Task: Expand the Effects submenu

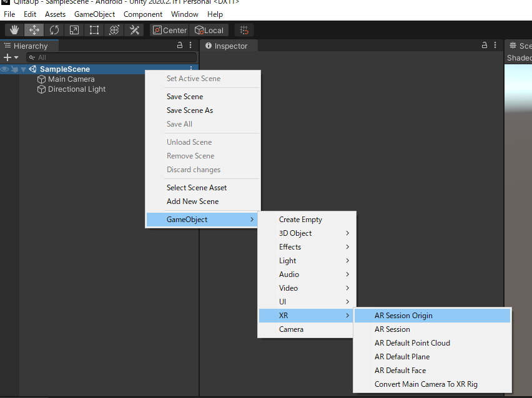Action: 307,247
